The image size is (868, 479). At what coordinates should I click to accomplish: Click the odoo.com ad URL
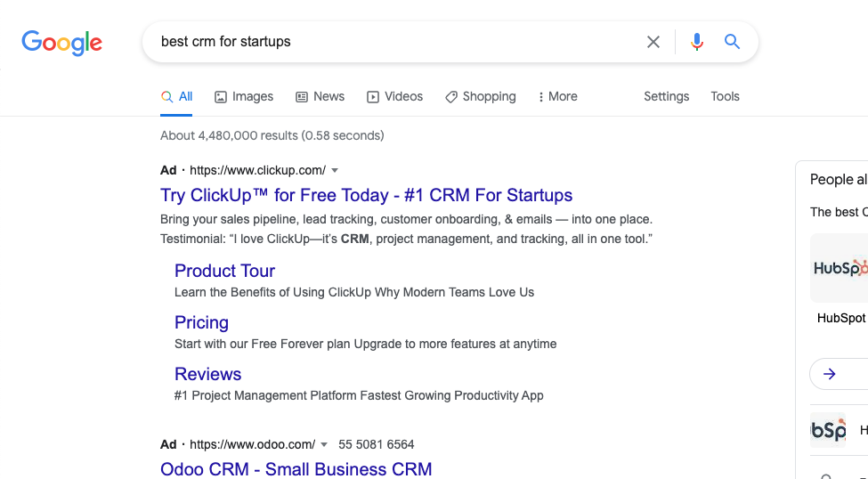tap(253, 444)
